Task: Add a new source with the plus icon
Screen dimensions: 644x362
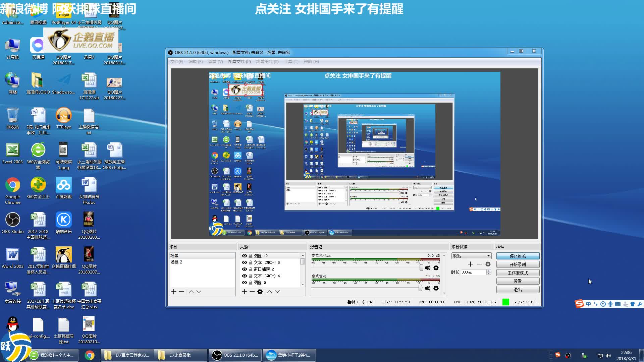Action: (x=244, y=292)
